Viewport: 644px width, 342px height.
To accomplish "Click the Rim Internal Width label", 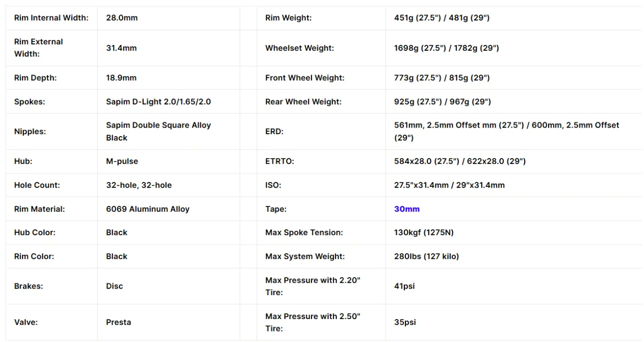I will (x=51, y=18).
